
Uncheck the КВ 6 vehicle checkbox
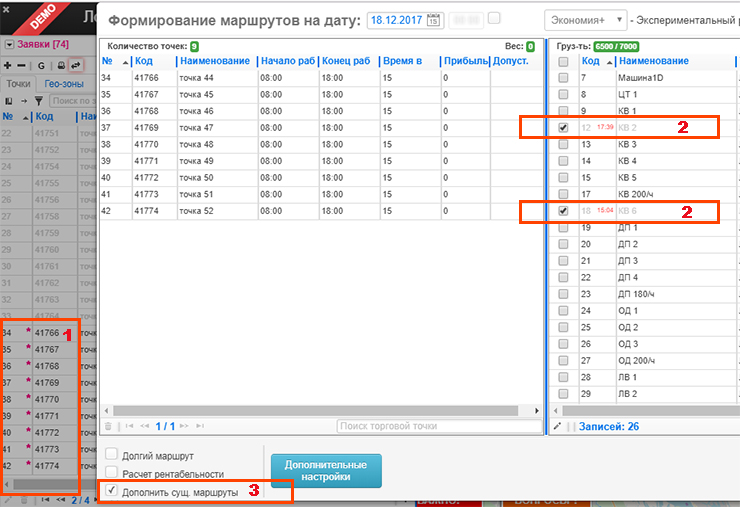[563, 211]
